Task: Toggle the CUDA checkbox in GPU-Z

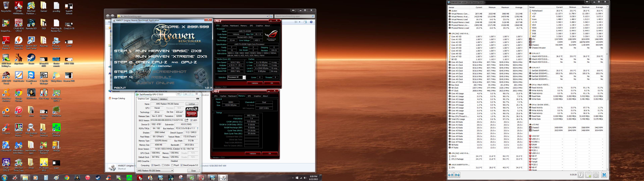Action: (163, 165)
